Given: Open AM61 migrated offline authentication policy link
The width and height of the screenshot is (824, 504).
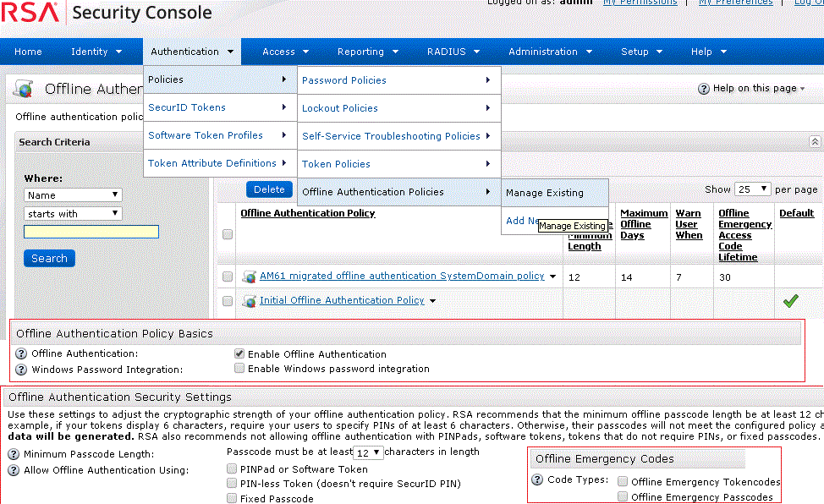Looking at the screenshot, I should (x=402, y=277).
